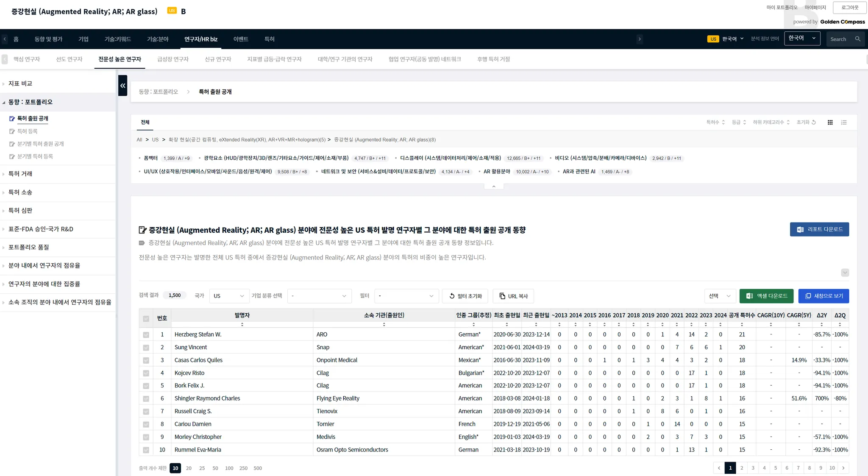Image resolution: width=868 pixels, height=476 pixels.
Task: Open the 특허 menu item
Action: pos(269,39)
